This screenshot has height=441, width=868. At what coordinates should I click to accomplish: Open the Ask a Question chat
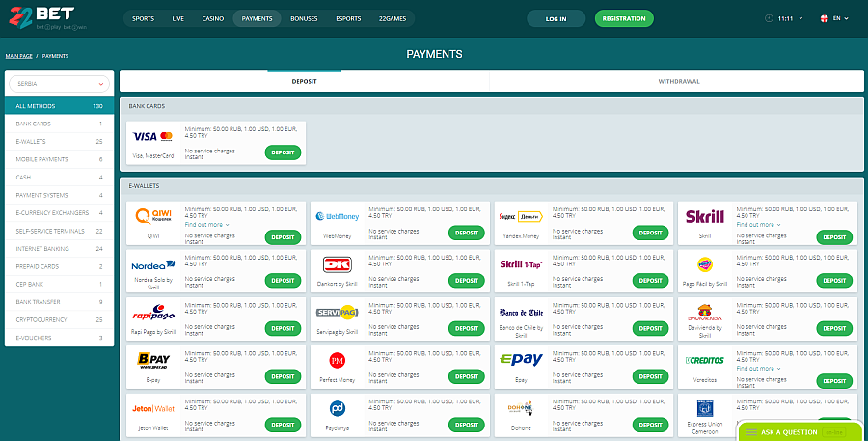(x=800, y=432)
